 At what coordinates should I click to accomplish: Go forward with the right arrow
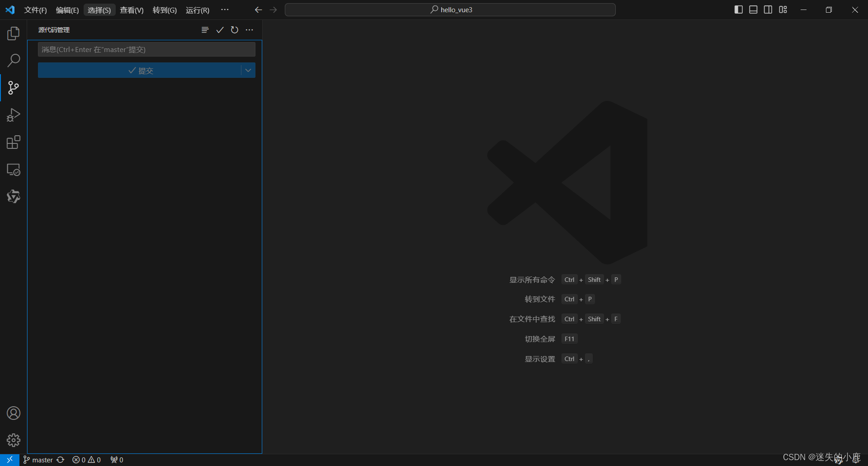273,10
